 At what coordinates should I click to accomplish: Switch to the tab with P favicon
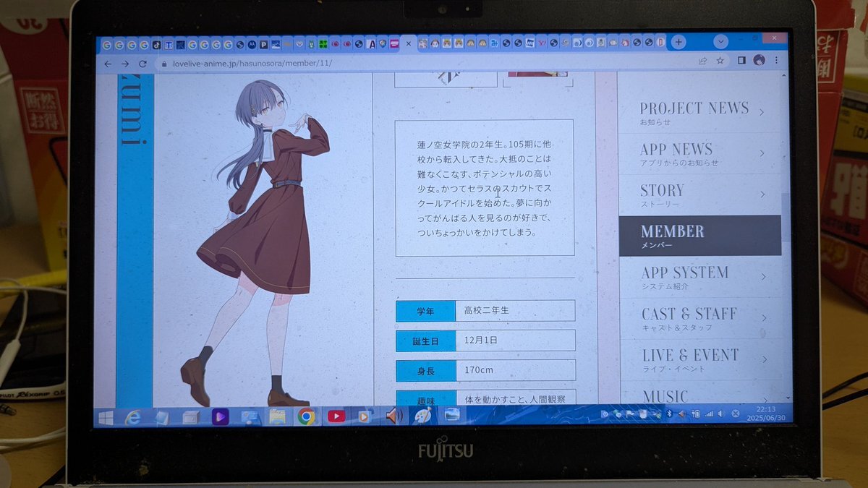(x=263, y=44)
